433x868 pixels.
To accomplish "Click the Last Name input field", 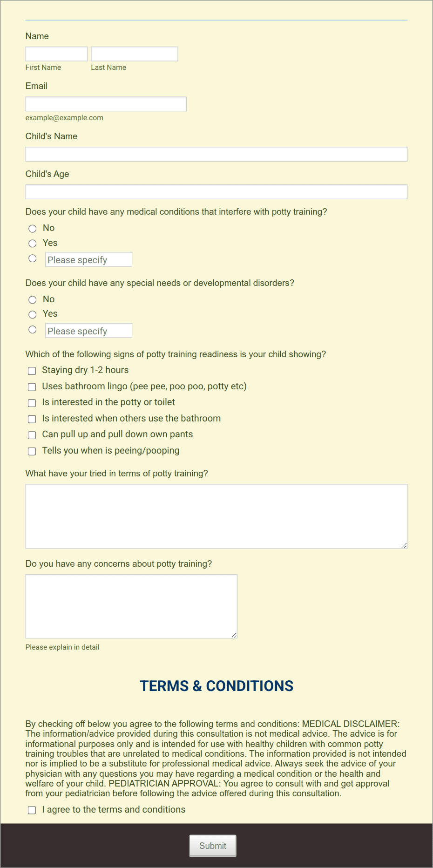I will click(134, 54).
